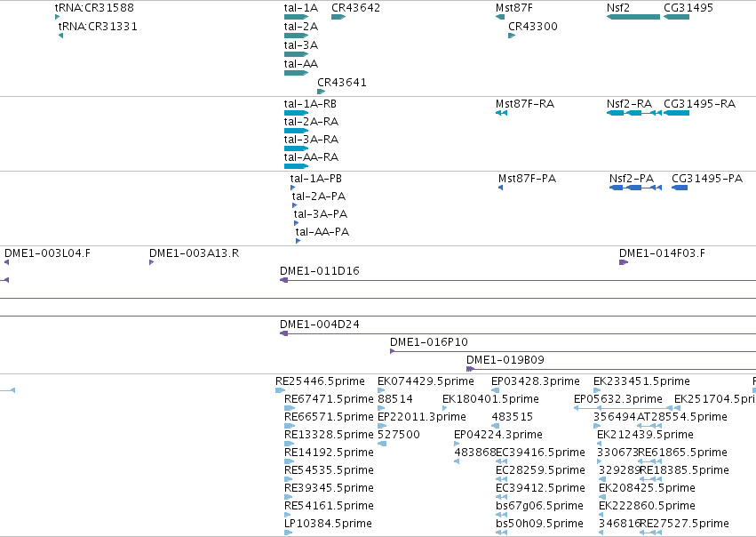Click the Mst87F-PA protein feature
Viewport: 756px width, 537px height.
coord(500,188)
